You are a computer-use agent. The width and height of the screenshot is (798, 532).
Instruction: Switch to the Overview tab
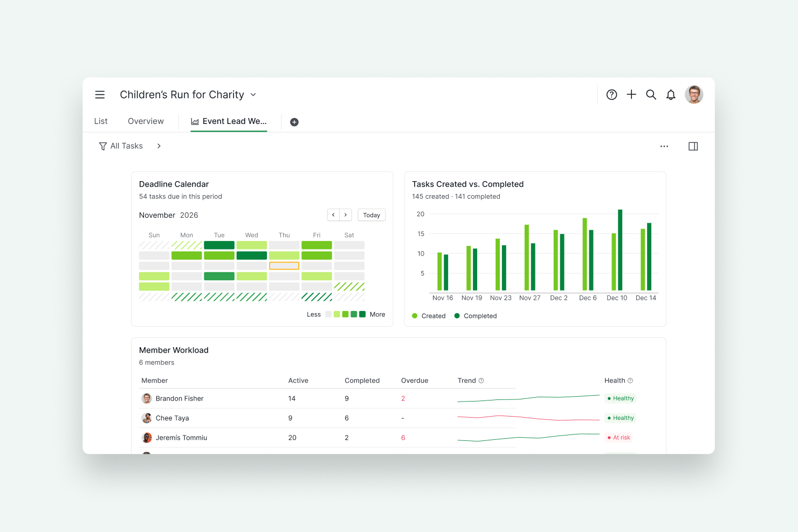pos(146,121)
